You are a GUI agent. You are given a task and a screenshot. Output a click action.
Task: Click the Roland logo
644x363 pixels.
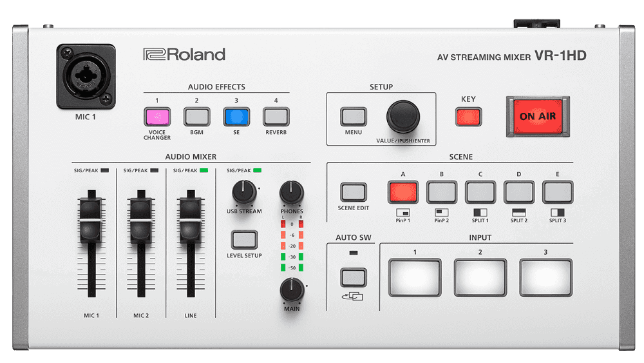pos(184,54)
